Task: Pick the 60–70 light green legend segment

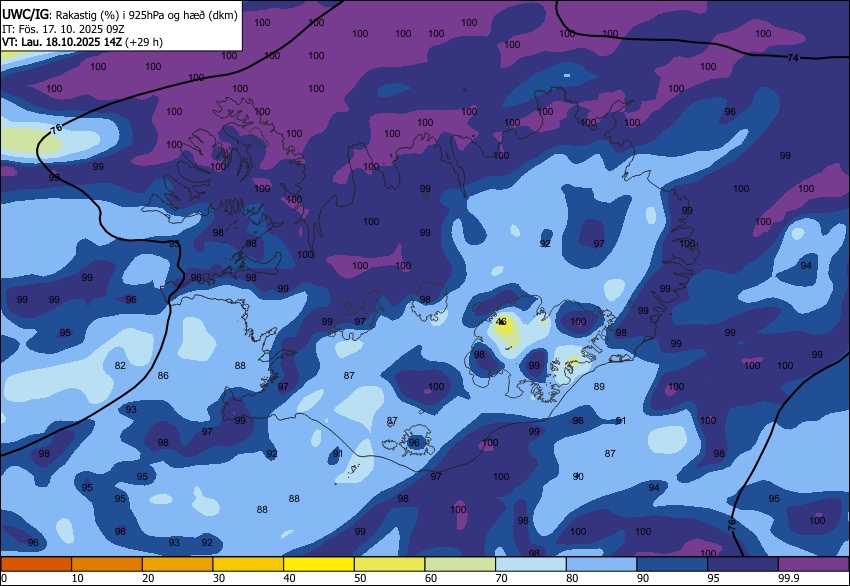Action: click(460, 564)
